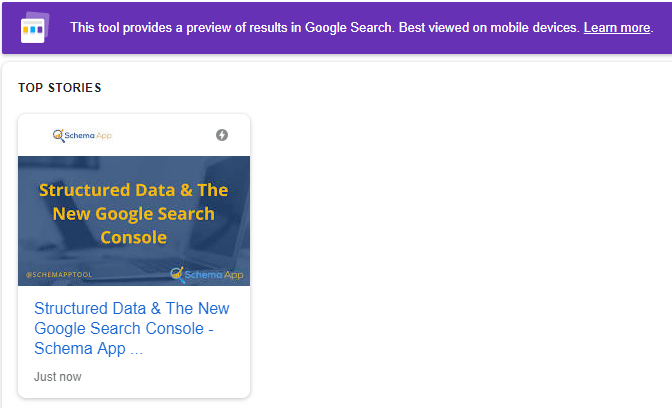Viewport: 672px width, 408px height.
Task: Open the Structured Data headline link
Action: (131, 328)
